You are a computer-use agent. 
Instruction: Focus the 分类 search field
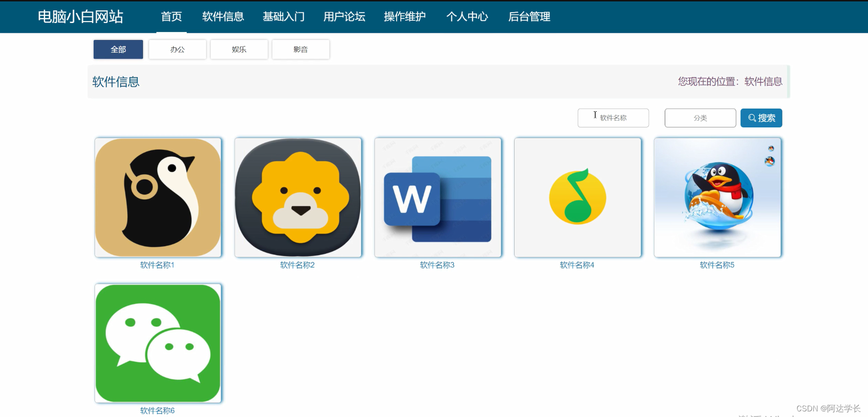pos(700,118)
